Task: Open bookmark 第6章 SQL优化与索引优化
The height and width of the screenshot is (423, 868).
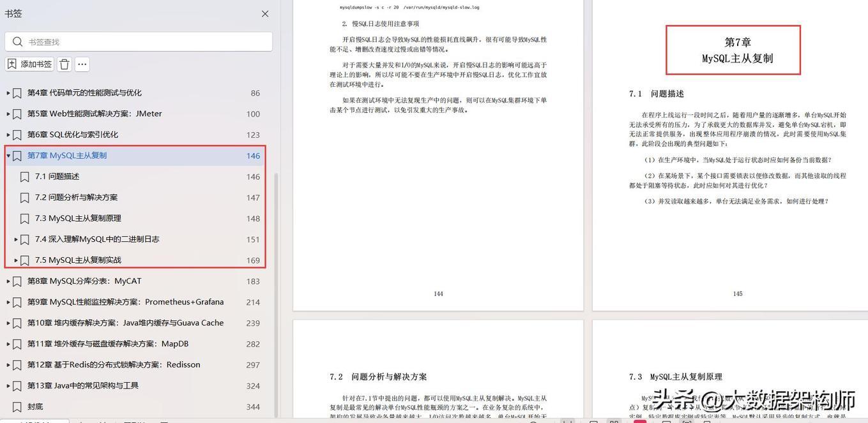Action: [x=73, y=135]
